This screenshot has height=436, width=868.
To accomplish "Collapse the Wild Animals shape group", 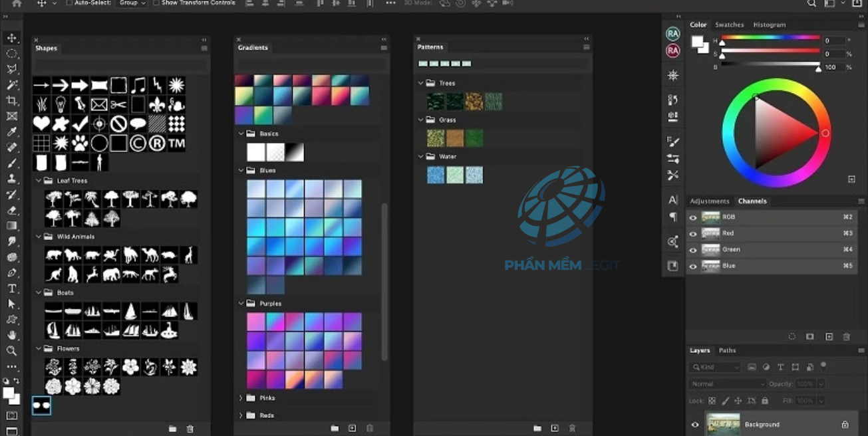I will [39, 237].
